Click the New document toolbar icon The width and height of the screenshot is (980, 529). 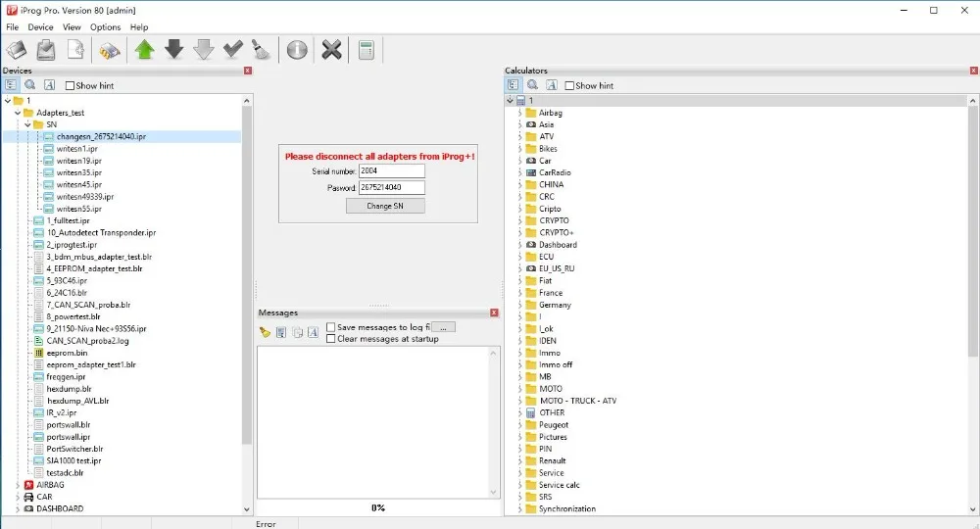pyautogui.click(x=75, y=50)
